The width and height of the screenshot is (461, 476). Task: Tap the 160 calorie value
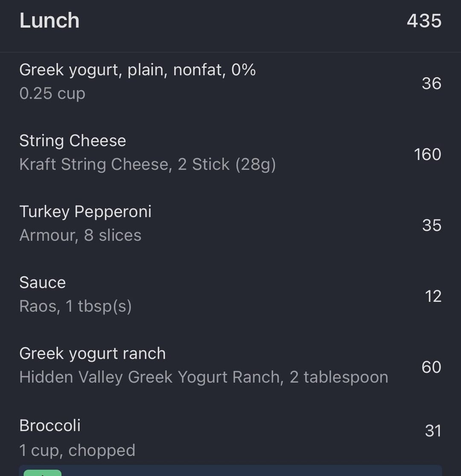pos(428,155)
